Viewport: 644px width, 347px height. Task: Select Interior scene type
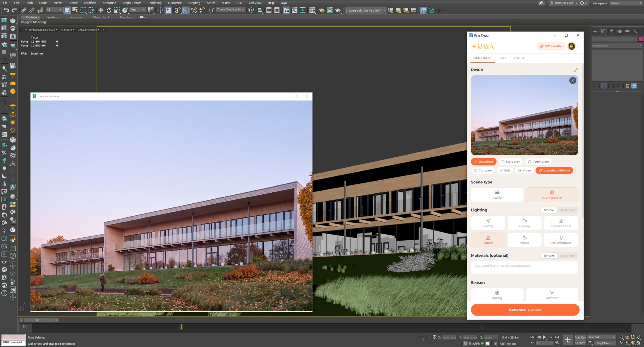tap(497, 195)
